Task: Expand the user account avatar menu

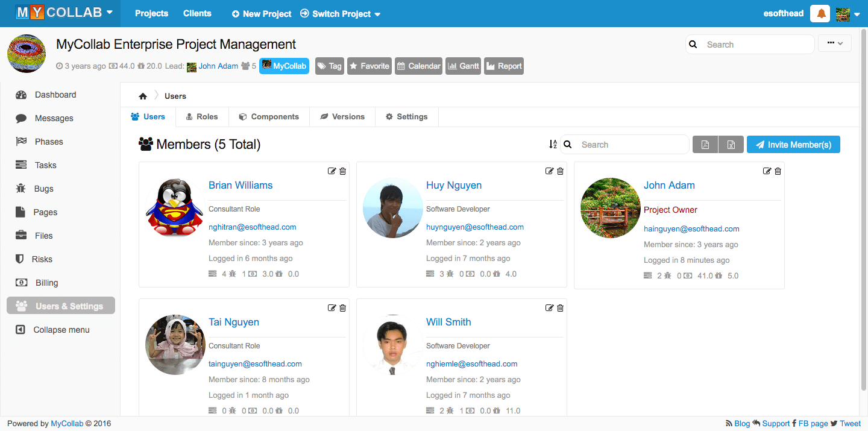Action: (x=848, y=14)
